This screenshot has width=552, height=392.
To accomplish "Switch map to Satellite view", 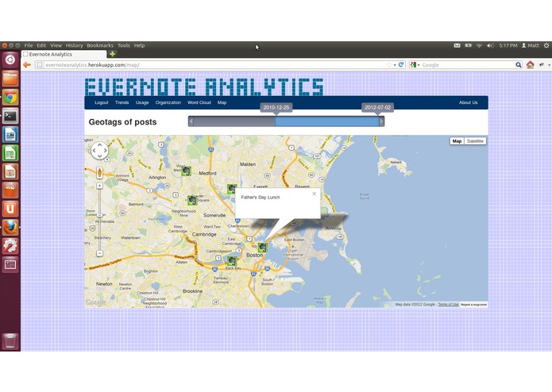I will [475, 141].
